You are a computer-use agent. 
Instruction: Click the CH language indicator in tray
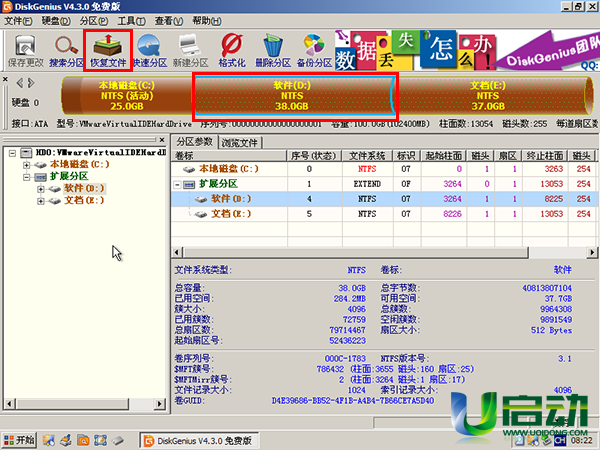click(x=559, y=441)
